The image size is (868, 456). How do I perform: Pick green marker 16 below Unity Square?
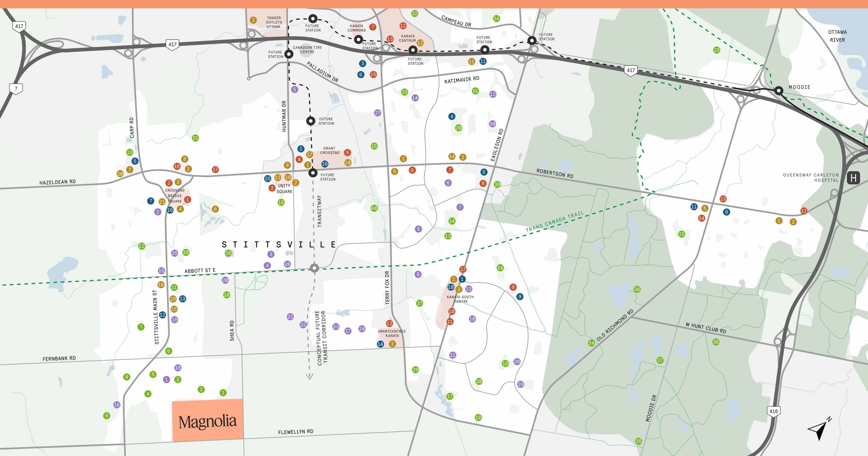click(281, 202)
